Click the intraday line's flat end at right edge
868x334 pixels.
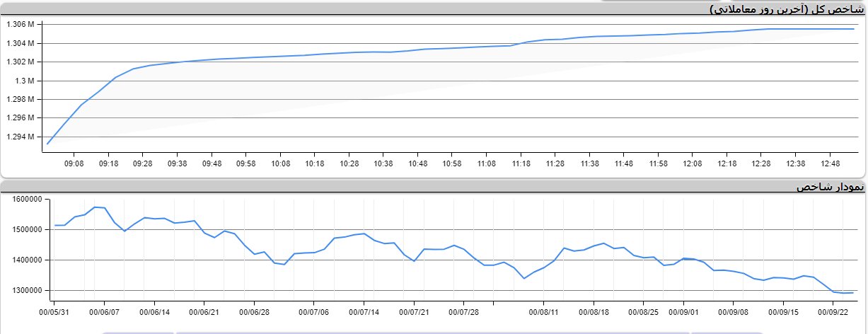tap(854, 29)
